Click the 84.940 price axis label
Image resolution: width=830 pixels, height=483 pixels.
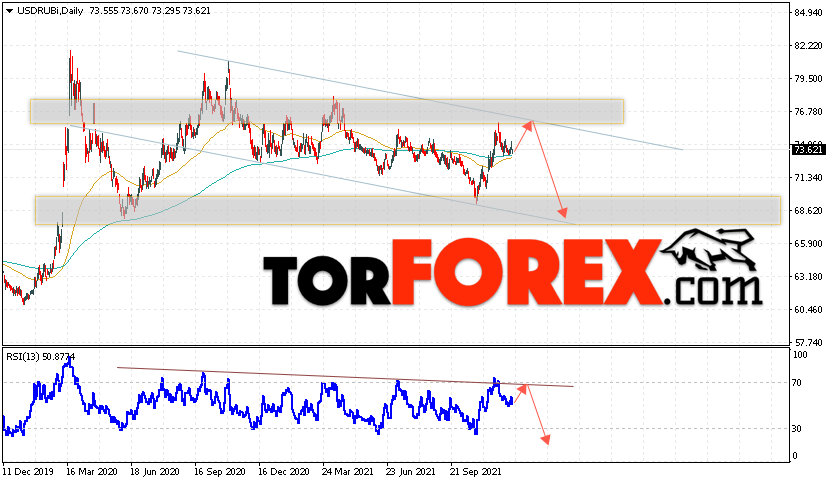click(x=808, y=13)
